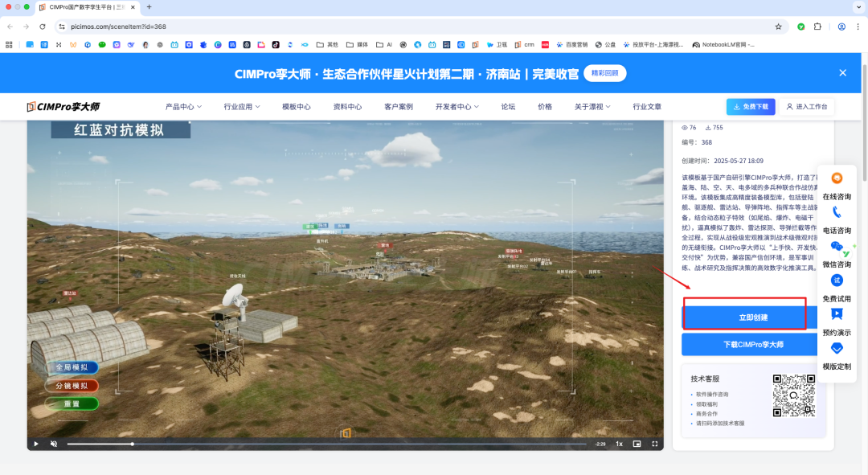Expand the tab search chevron
Screen dimensions: 868x475
(858, 7)
